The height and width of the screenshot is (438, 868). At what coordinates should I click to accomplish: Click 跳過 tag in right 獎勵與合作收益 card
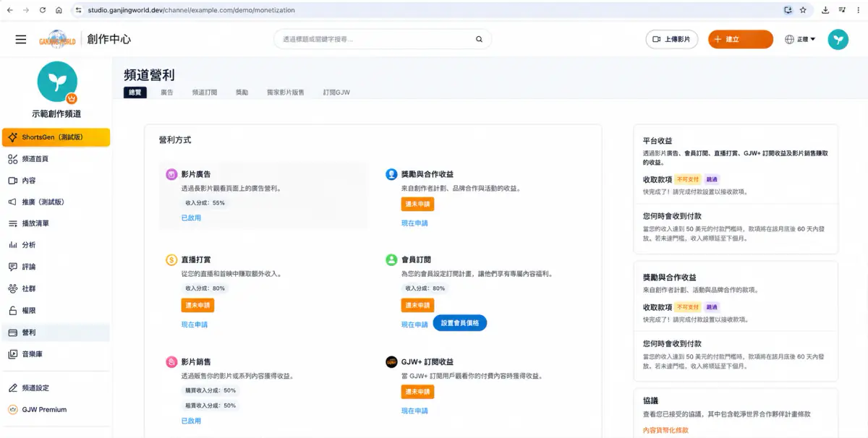[x=712, y=307]
